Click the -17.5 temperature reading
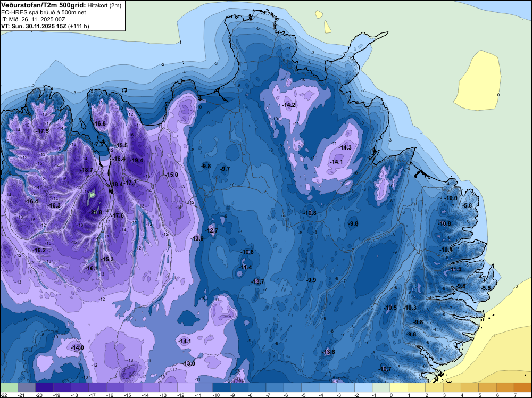Screen dimensions: 532x398 [x=43, y=131]
